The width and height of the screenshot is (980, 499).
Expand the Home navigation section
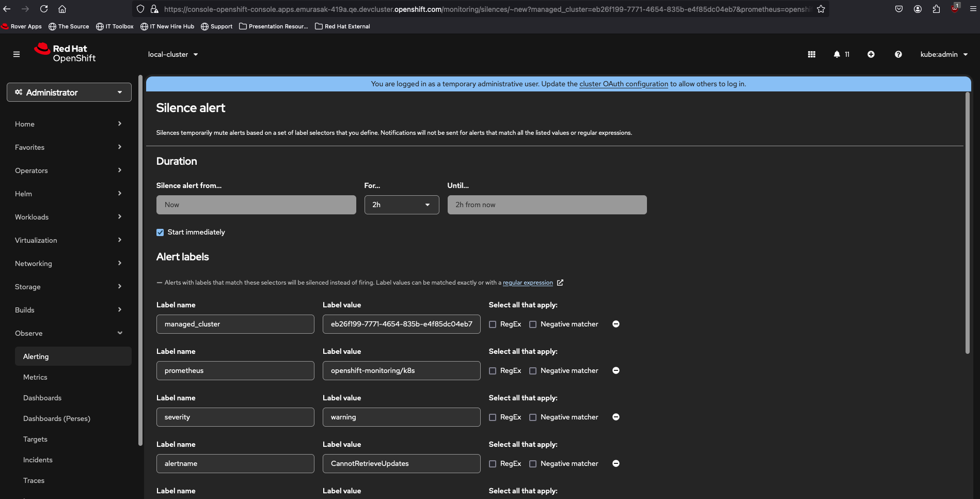pos(69,124)
